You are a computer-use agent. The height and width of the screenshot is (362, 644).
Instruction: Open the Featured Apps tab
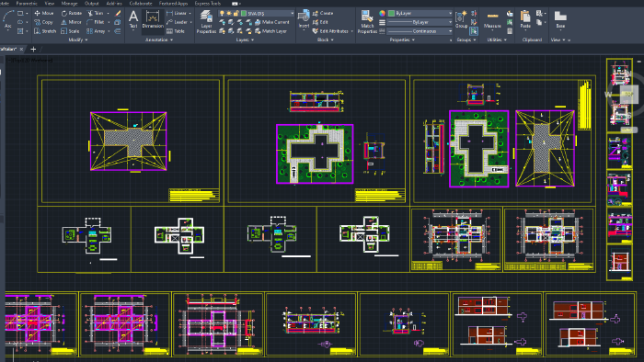click(x=173, y=4)
